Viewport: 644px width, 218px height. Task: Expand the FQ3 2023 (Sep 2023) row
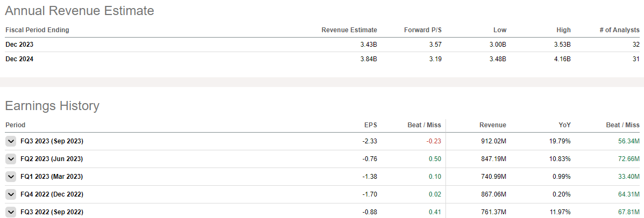tap(11, 141)
